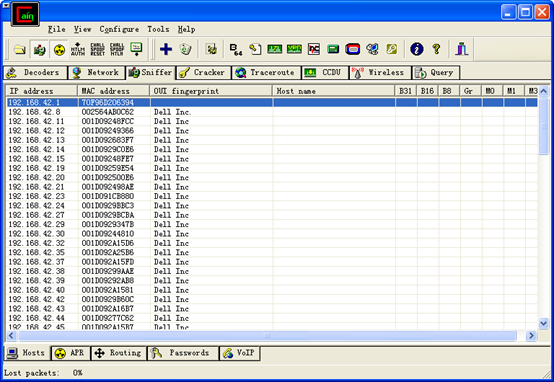Click the horizontal scrollbar left arrow
The image size is (554, 382).
[11, 335]
